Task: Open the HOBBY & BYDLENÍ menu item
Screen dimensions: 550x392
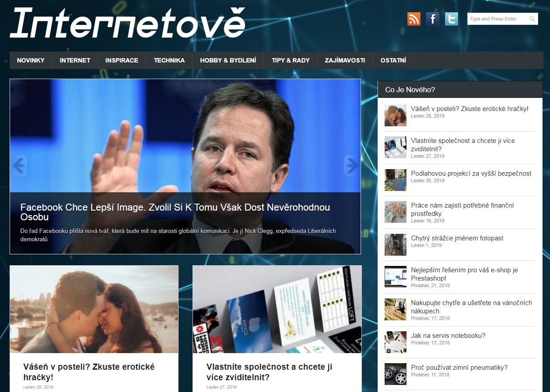Action: (x=228, y=60)
